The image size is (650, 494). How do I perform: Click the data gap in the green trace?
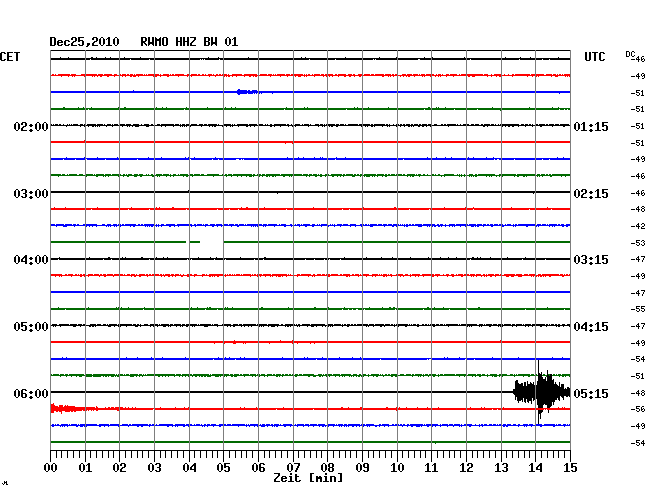(x=212, y=242)
